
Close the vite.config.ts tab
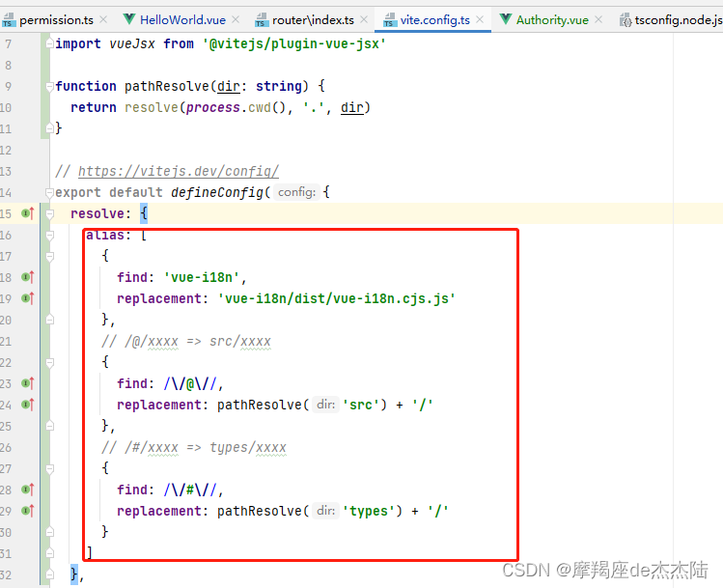click(x=480, y=20)
